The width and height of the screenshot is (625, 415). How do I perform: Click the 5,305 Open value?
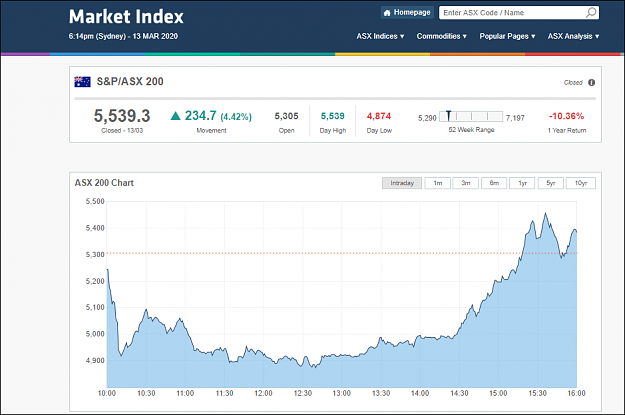(x=286, y=116)
